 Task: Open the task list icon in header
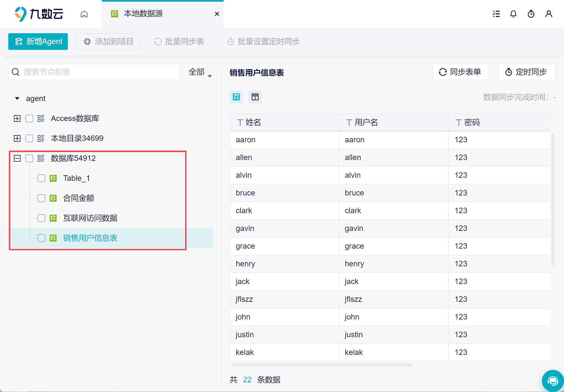pos(496,14)
